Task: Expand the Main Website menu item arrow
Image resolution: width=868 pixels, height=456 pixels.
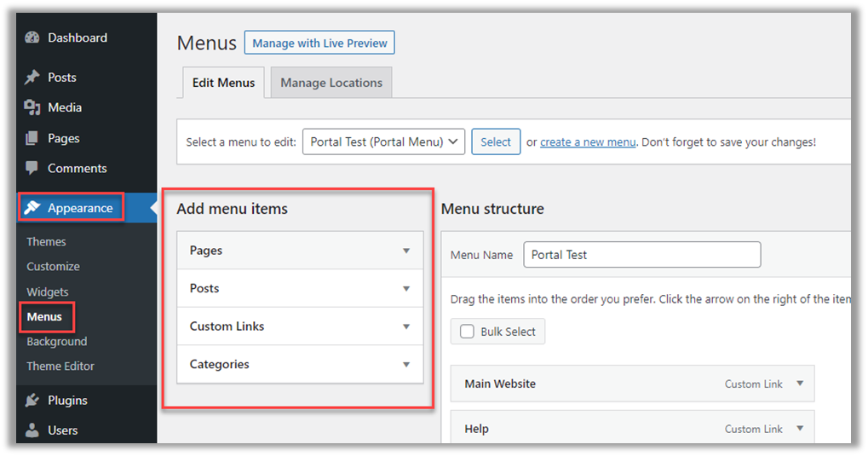Action: point(799,384)
